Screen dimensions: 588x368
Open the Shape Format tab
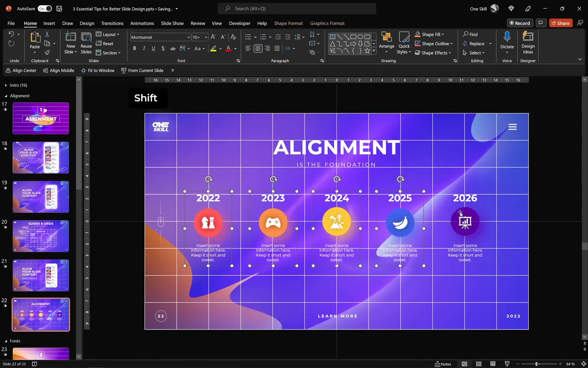[x=288, y=23]
